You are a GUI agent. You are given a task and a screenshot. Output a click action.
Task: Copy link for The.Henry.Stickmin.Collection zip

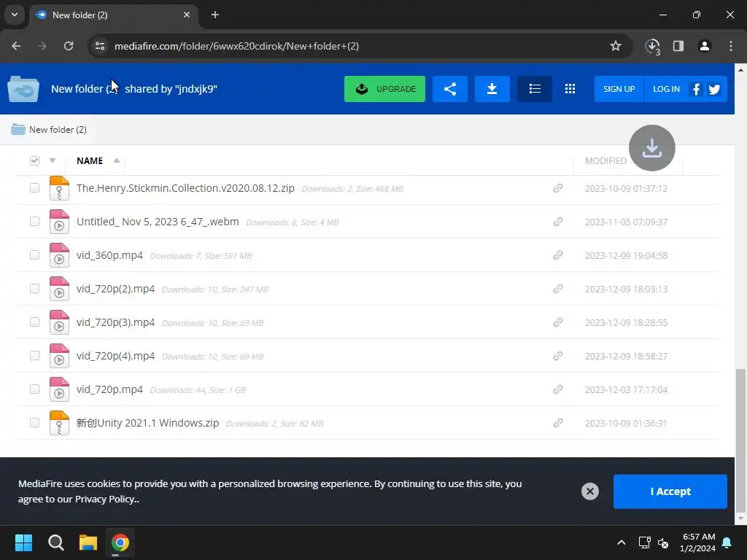pos(558,189)
